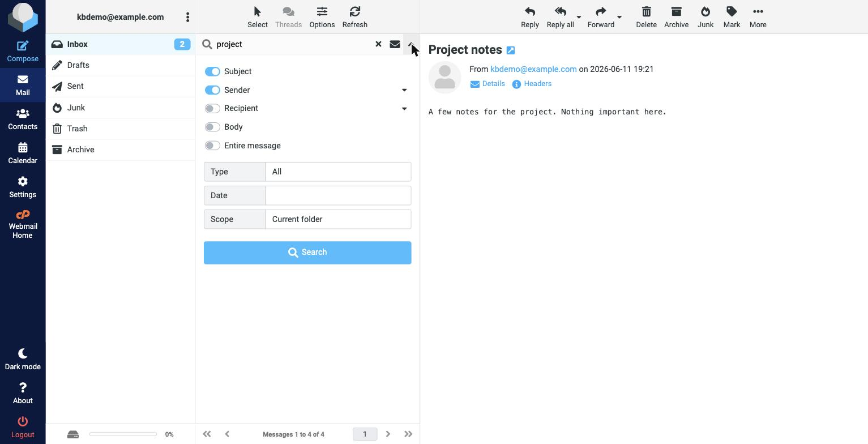Enable the Entire message switch
The width and height of the screenshot is (868, 444).
(212, 146)
